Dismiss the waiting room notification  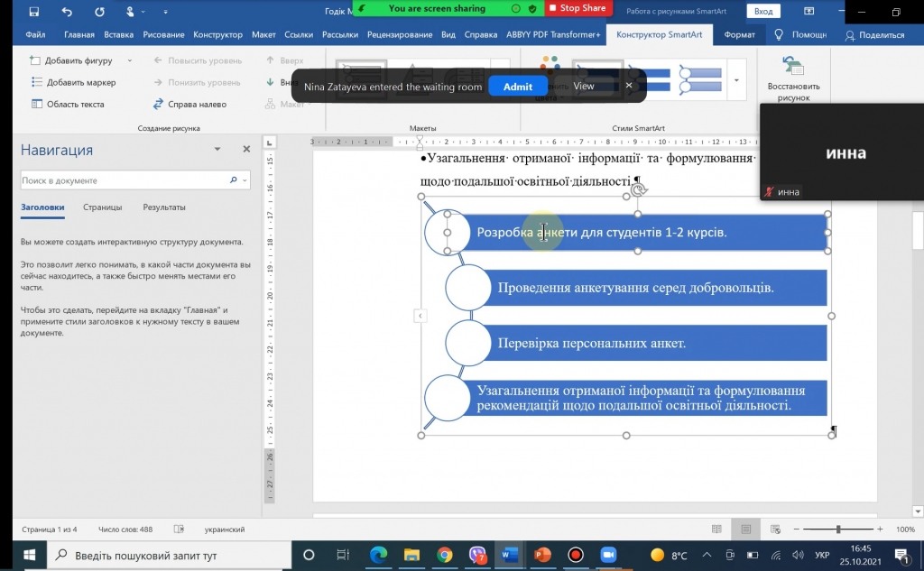(629, 86)
